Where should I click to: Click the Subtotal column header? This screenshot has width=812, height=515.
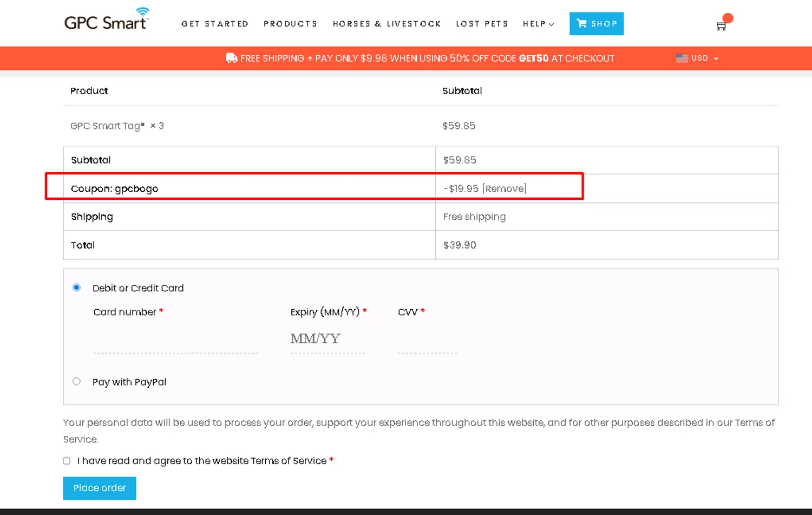point(462,91)
